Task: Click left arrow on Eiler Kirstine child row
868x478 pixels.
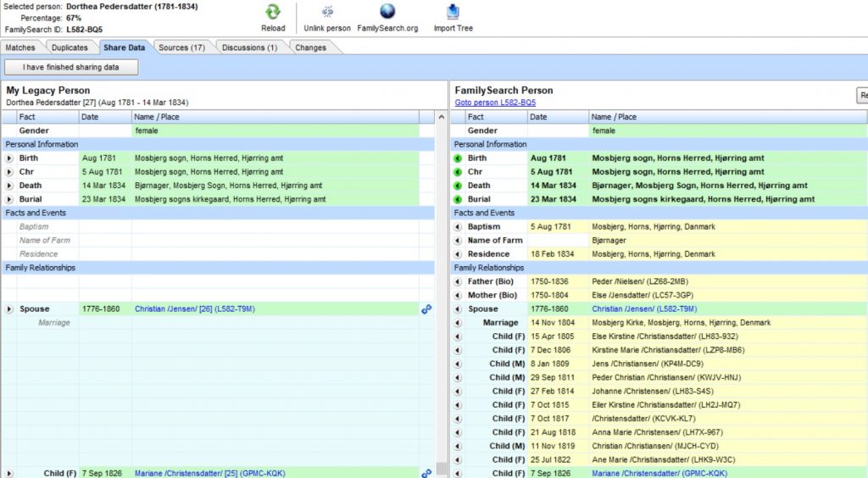Action: [x=458, y=405]
